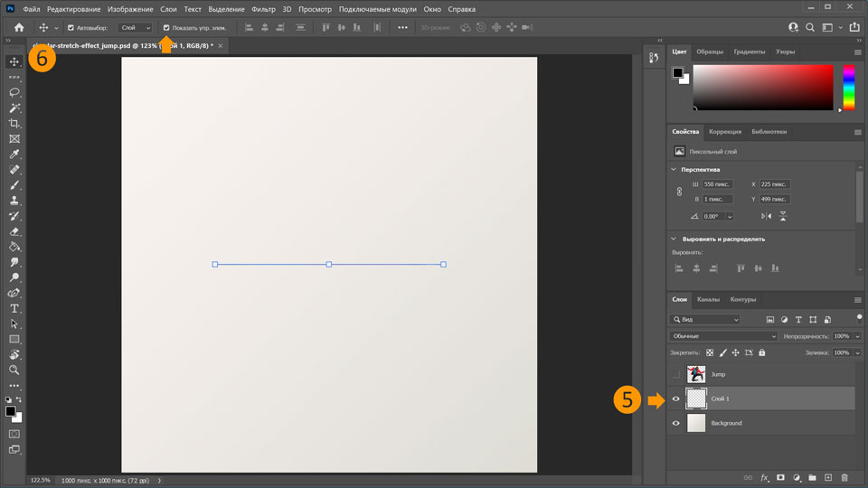Select the Lasso tool
This screenshot has width=868, height=488.
tap(14, 92)
